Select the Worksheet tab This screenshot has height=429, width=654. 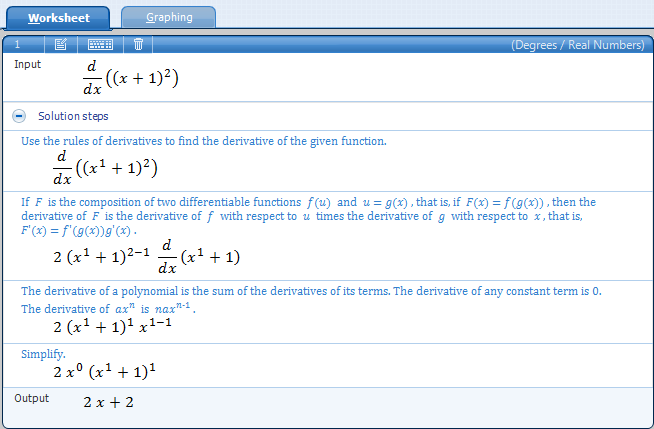coord(59,17)
